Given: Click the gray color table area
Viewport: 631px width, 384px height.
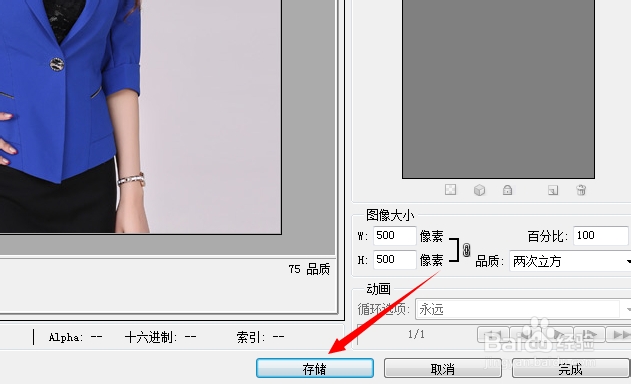Looking at the screenshot, I should coord(498,89).
